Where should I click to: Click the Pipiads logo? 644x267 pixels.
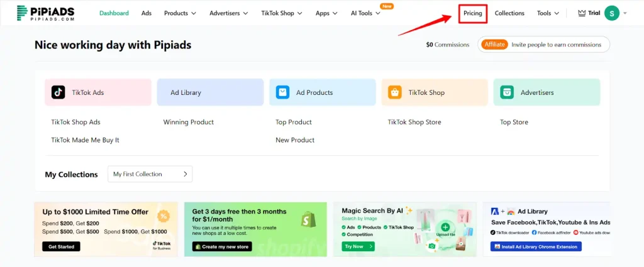coord(45,13)
